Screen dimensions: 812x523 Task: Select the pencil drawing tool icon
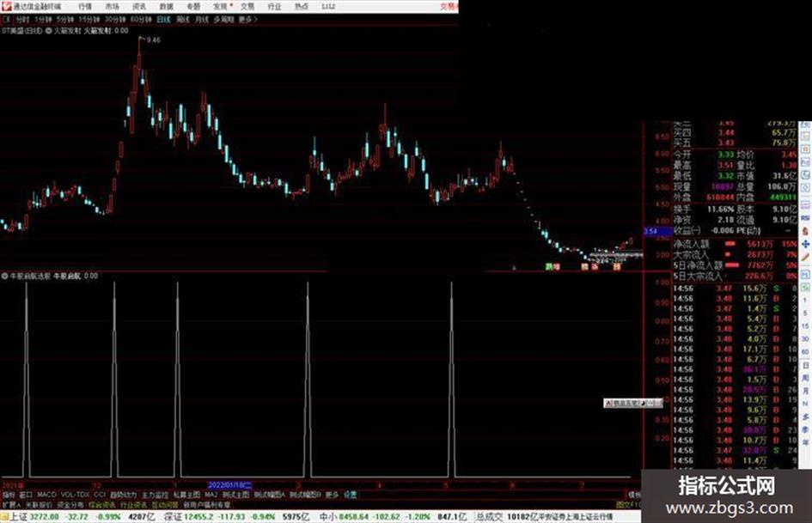point(805,257)
